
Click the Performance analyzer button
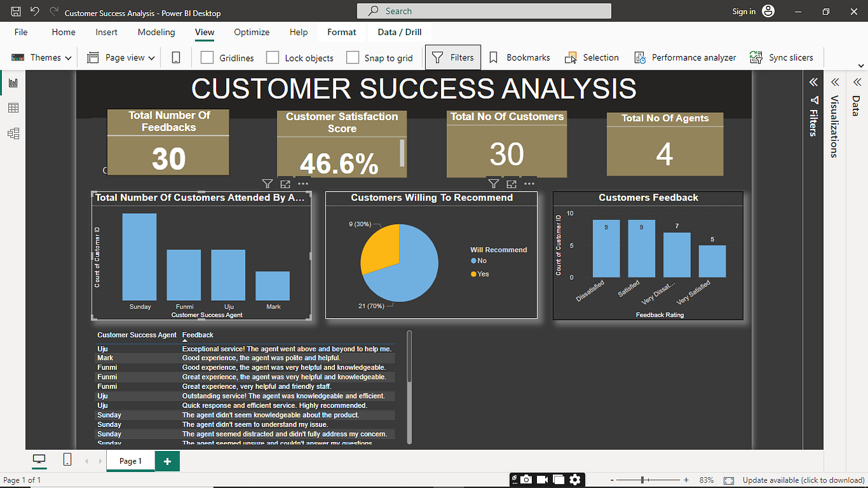(685, 57)
